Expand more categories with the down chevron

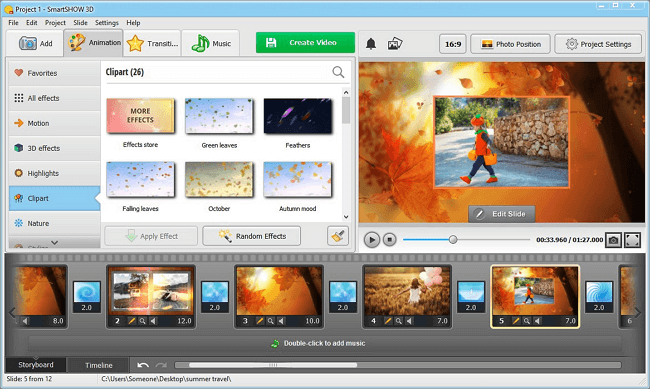point(54,243)
